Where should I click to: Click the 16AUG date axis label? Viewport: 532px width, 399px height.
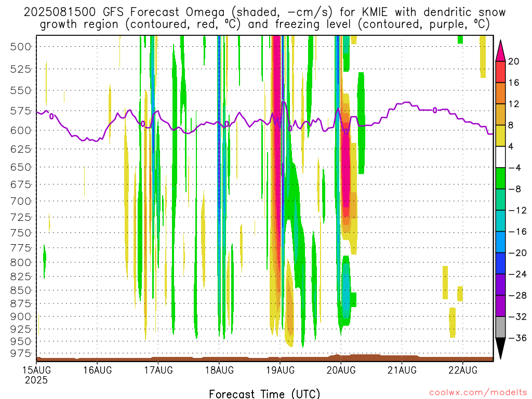[97, 370]
